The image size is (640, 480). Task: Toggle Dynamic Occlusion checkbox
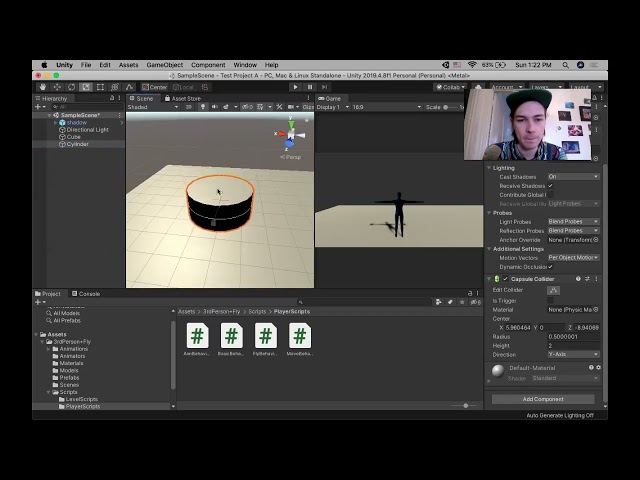[x=550, y=267]
